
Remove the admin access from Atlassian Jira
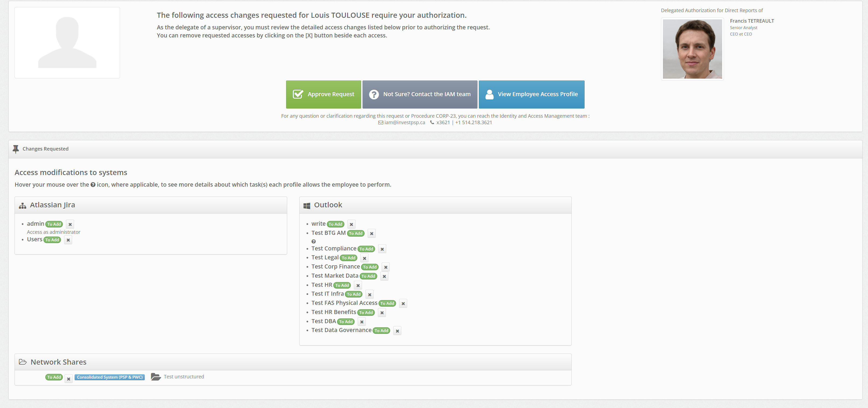tap(70, 224)
